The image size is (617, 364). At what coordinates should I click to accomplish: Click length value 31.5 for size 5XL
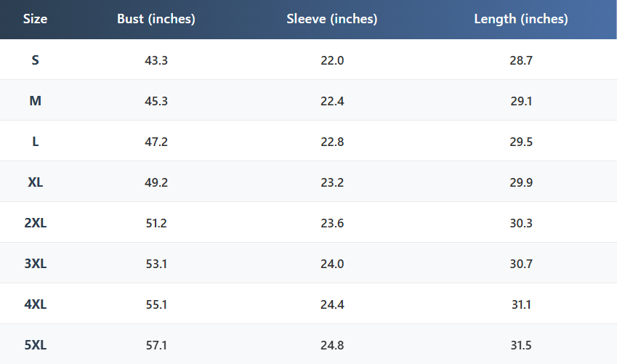(x=521, y=345)
